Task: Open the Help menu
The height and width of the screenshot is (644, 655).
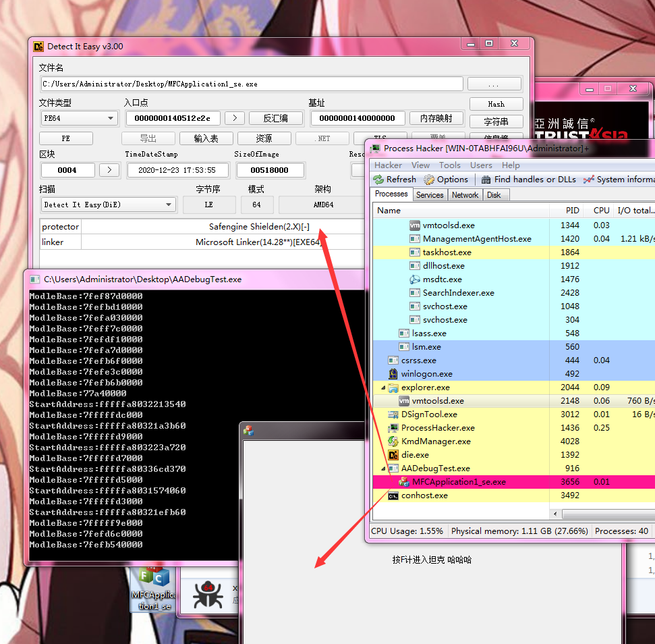Action: (511, 165)
